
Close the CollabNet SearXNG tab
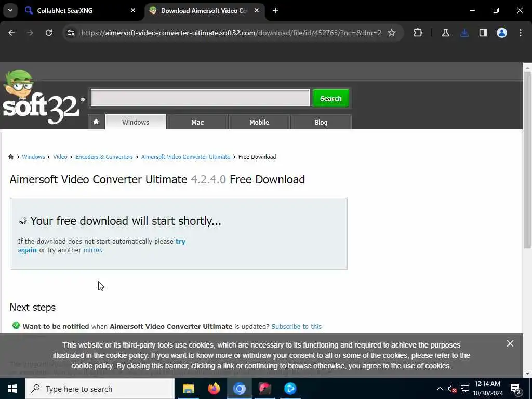(133, 10)
